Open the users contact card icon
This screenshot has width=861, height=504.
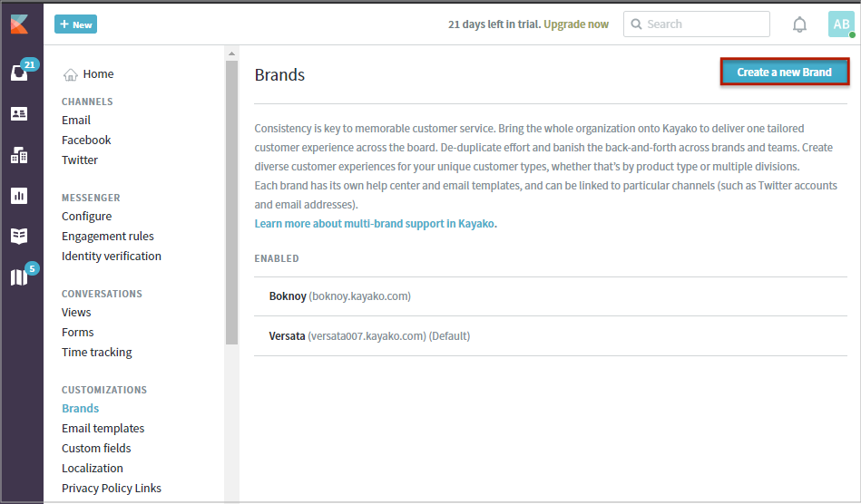(x=19, y=113)
